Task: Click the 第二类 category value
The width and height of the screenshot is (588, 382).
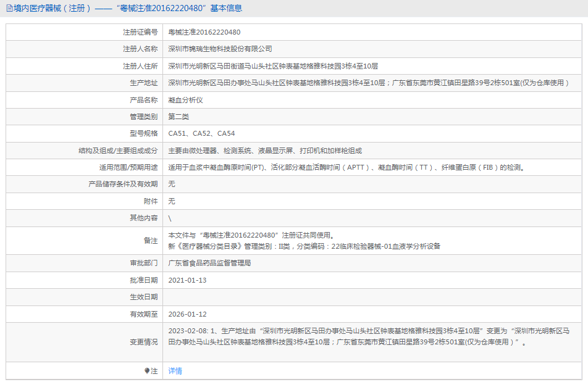Action: click(x=178, y=117)
